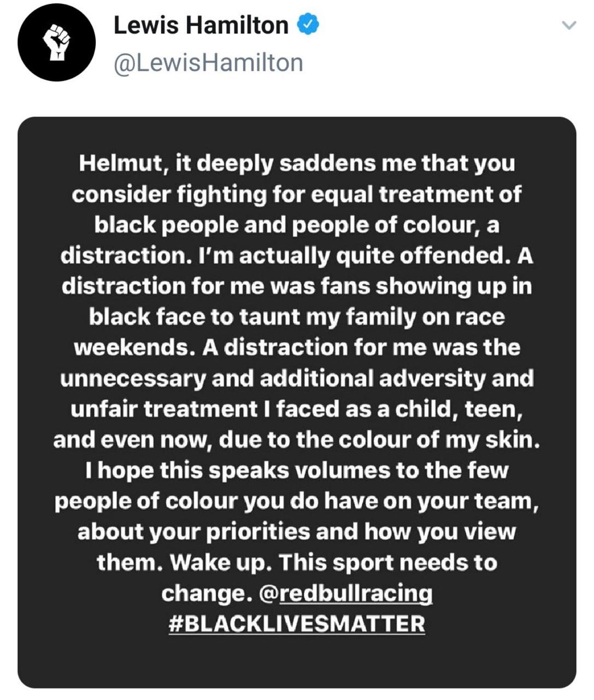Click the blue verified badge

pyautogui.click(x=308, y=25)
